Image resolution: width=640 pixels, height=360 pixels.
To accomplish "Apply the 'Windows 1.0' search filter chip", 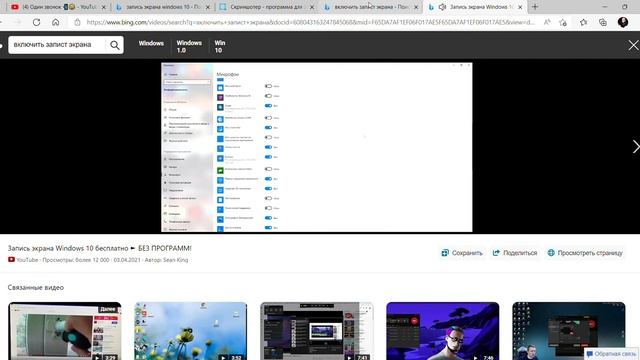I will 189,47.
